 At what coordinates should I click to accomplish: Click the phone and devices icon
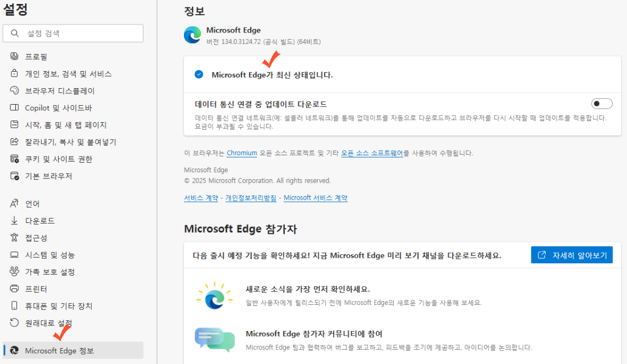[x=14, y=305]
